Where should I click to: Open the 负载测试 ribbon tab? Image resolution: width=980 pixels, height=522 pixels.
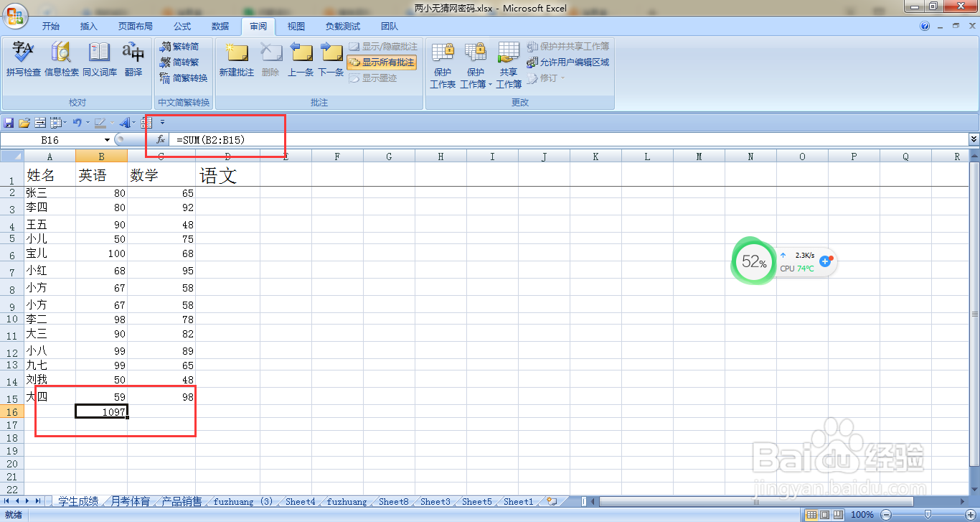[x=343, y=26]
